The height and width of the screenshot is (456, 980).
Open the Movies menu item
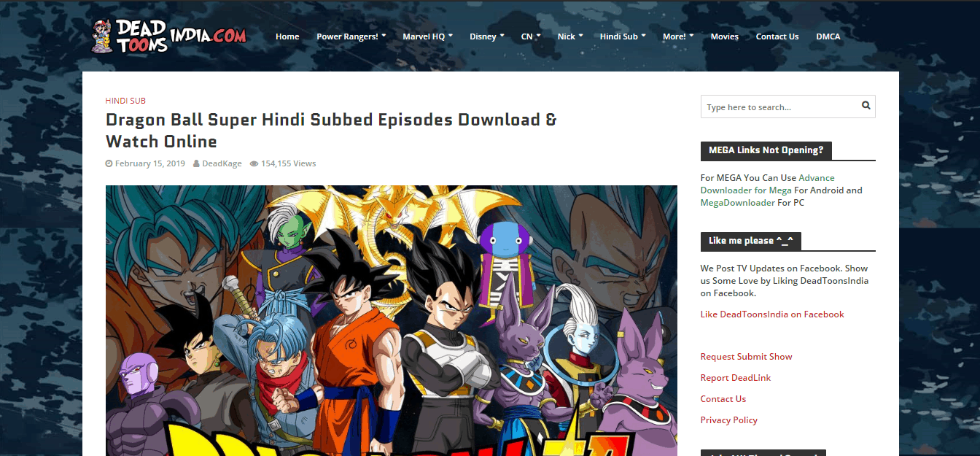tap(725, 36)
